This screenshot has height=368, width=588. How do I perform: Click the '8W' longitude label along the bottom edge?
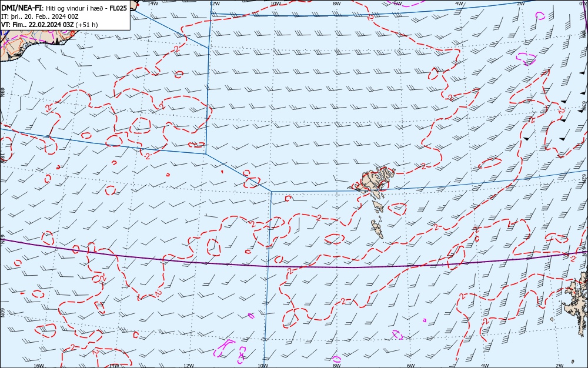pyautogui.click(x=337, y=366)
